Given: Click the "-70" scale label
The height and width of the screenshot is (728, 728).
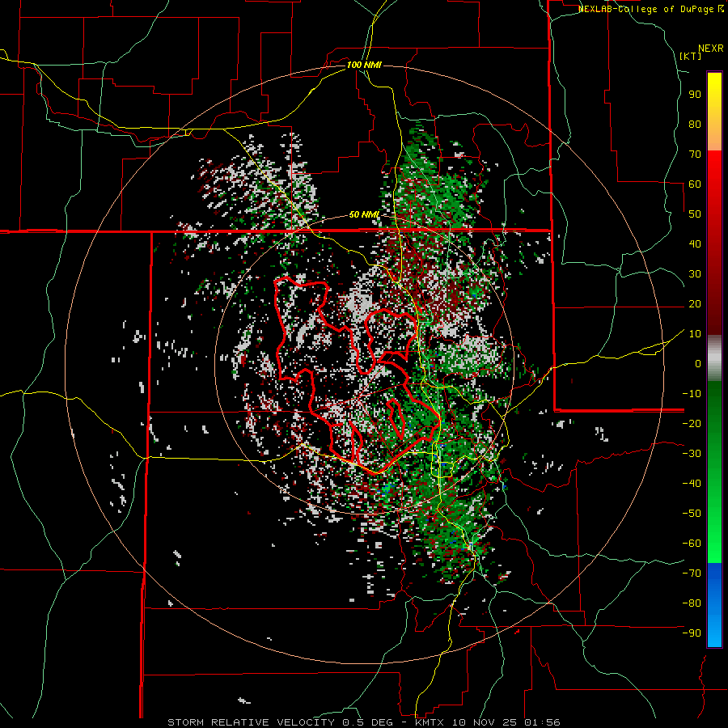Looking at the screenshot, I should [x=692, y=574].
